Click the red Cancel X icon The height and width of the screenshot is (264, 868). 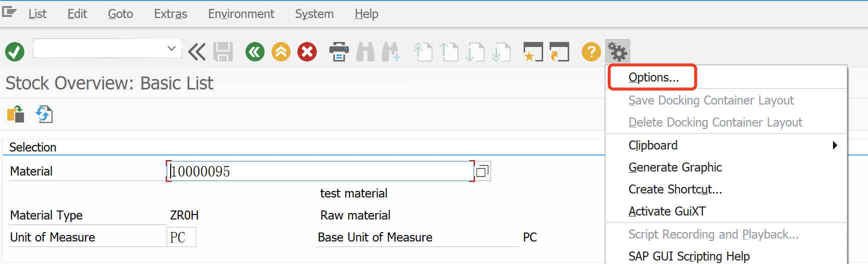pyautogui.click(x=307, y=51)
